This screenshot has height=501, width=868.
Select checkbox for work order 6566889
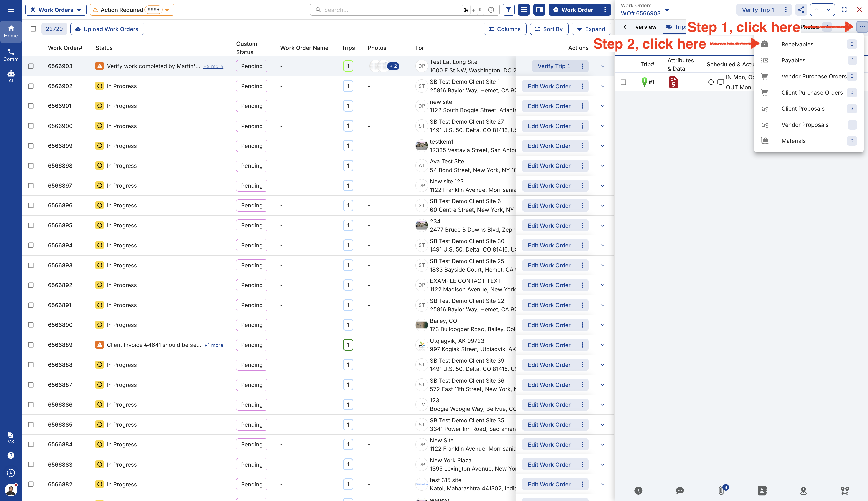coord(31,345)
